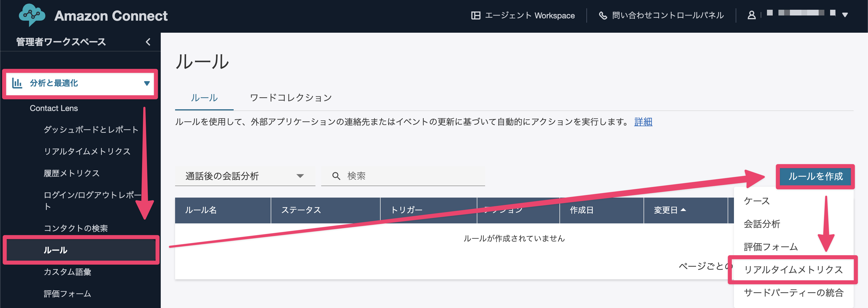868x308 pixels.
Task: Click the Workspace grid icon
Action: point(475,15)
